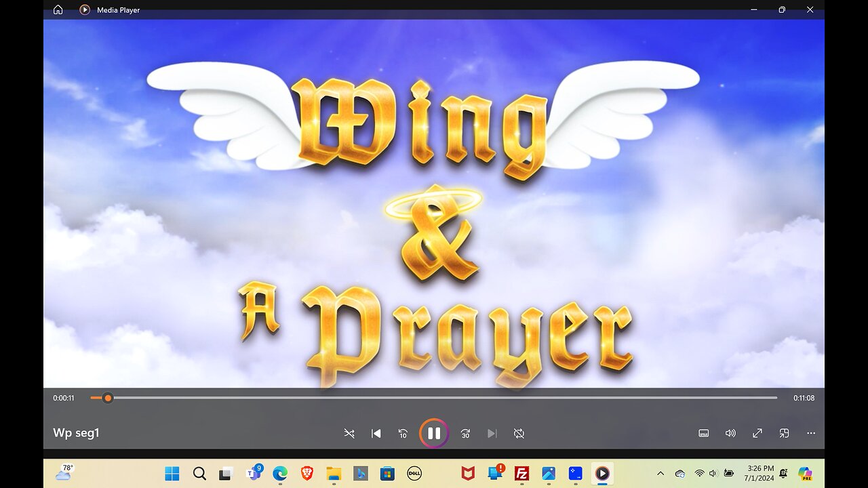
Task: Switch to mini player view
Action: click(784, 433)
